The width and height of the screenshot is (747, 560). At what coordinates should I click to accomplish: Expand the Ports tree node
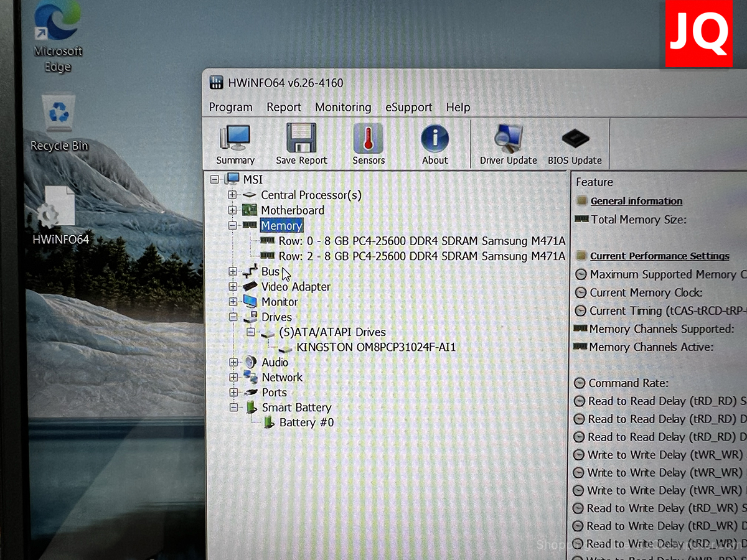(x=233, y=393)
